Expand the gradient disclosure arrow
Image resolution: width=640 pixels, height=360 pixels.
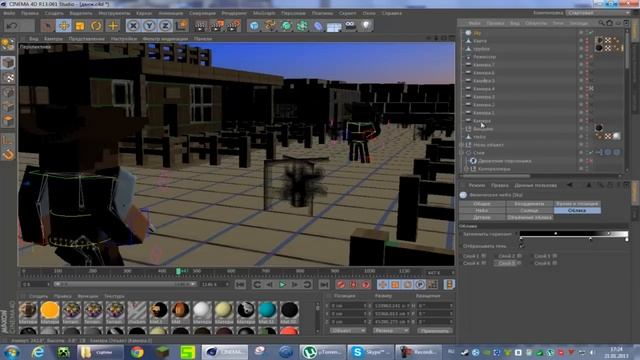click(517, 234)
